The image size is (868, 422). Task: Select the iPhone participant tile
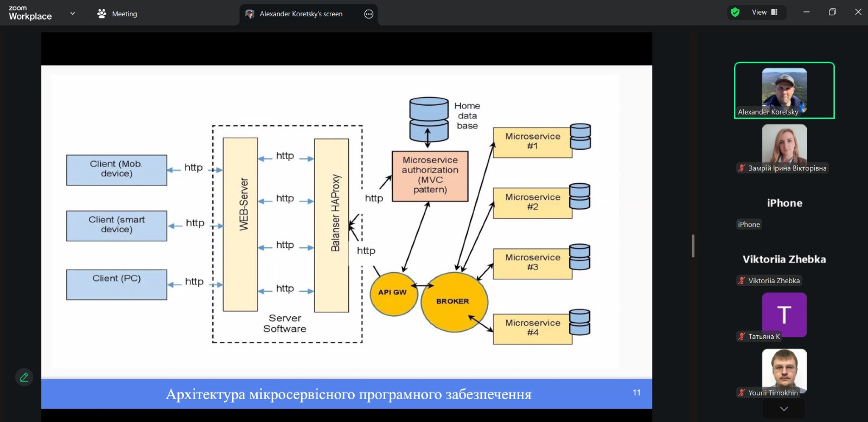[784, 203]
